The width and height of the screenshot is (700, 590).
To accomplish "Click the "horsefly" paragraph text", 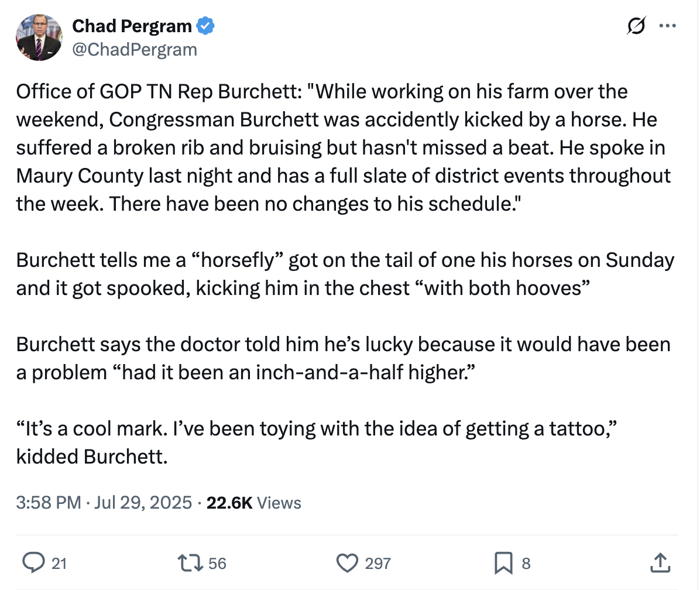I will 345,274.
